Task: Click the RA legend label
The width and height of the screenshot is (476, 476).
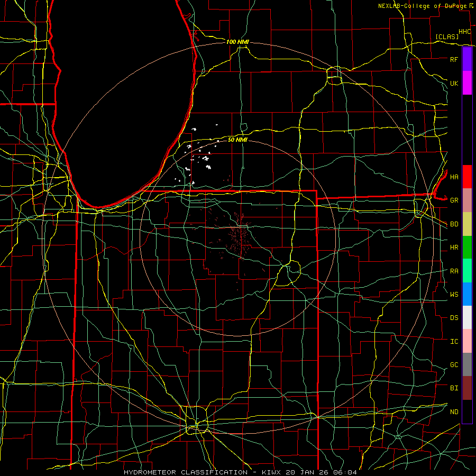Action: point(454,271)
